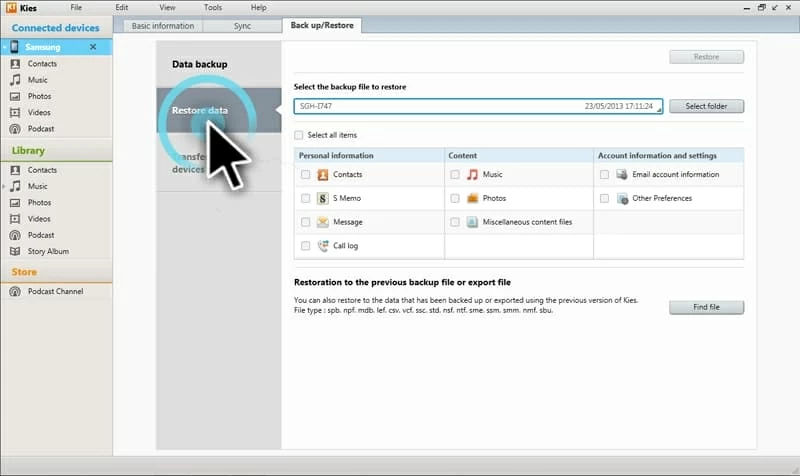This screenshot has width=800, height=476.
Task: Open the Tools menu
Action: pos(212,7)
